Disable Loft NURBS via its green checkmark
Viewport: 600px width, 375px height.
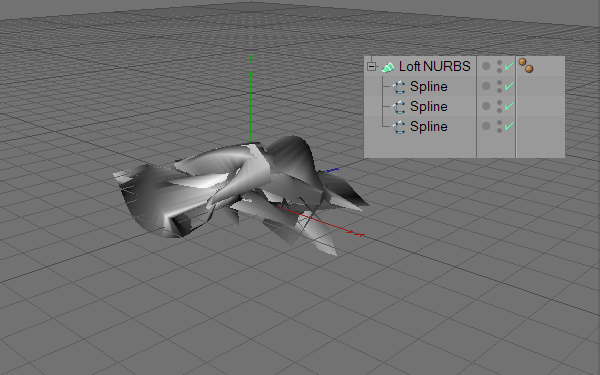click(509, 66)
